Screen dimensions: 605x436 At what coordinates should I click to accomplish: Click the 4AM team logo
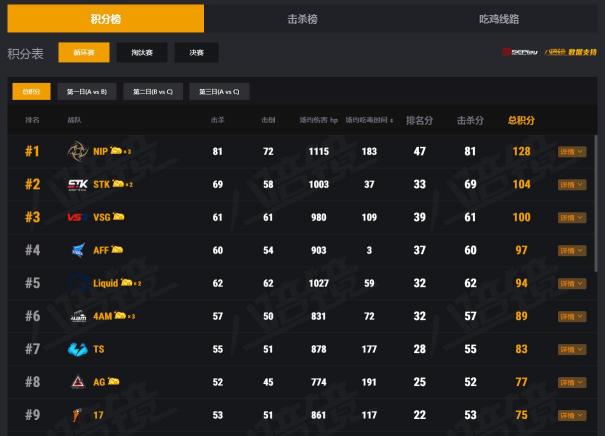pos(78,316)
